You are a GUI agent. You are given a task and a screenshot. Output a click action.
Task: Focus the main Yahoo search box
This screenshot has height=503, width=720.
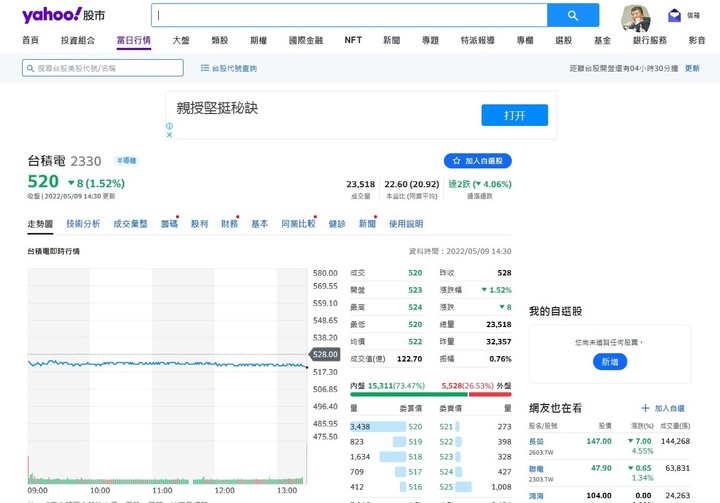click(349, 15)
